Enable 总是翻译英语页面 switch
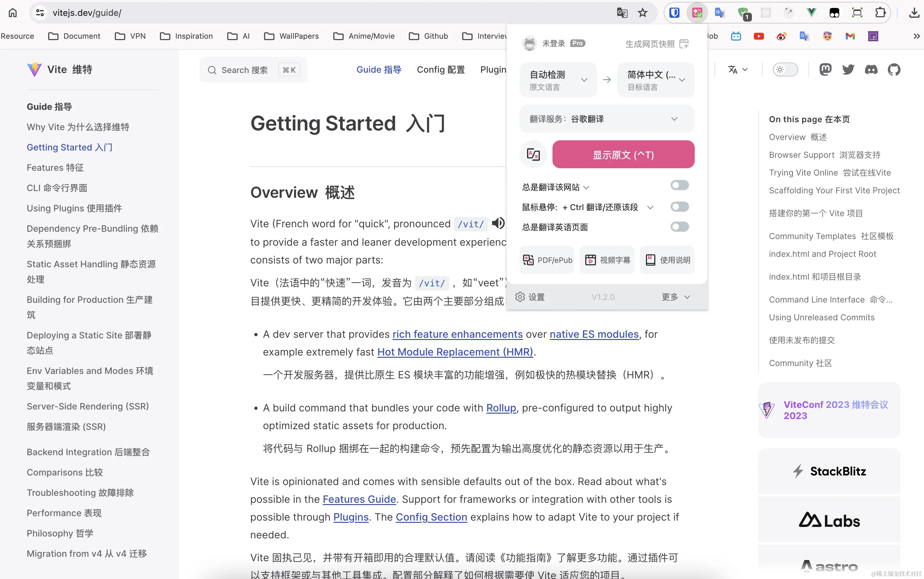Viewport: 924px width, 579px height. [x=680, y=226]
